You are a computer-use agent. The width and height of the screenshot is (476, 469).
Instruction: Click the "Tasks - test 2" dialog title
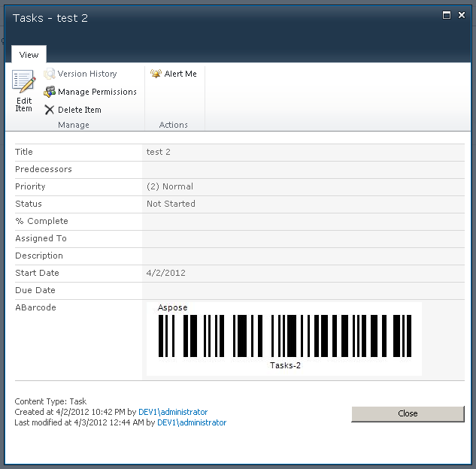tap(50, 18)
